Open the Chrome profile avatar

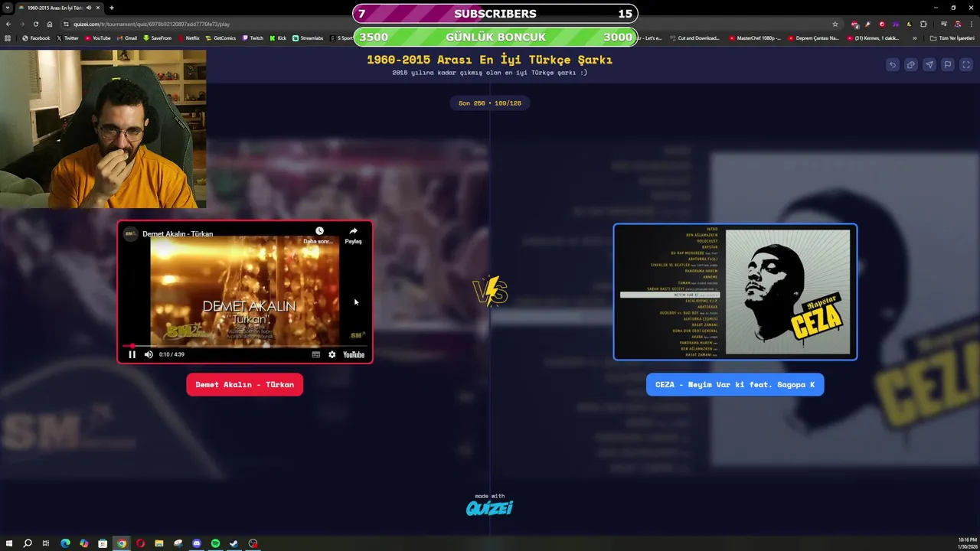tap(957, 24)
